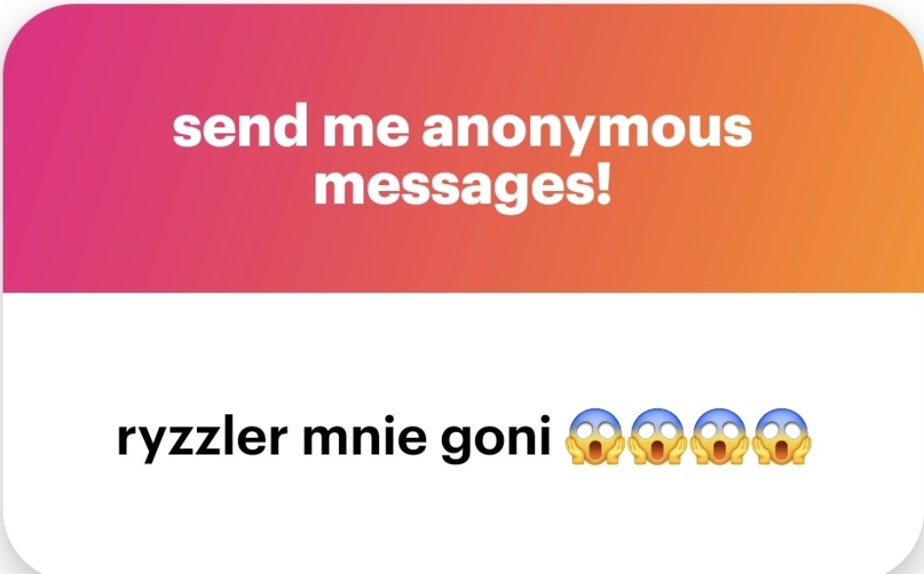Pick the orange end of the gradient header
The width and height of the screenshot is (924, 574).
click(890, 147)
